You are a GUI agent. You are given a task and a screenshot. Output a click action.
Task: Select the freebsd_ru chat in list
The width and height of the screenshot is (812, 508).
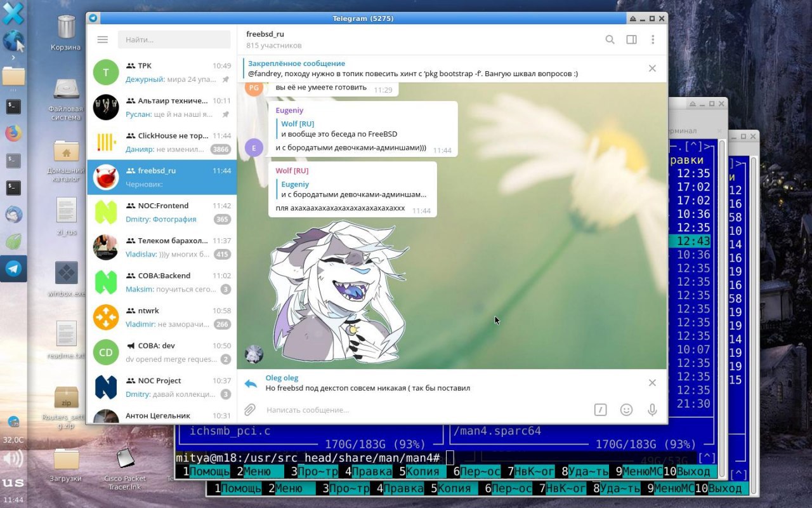[162, 177]
